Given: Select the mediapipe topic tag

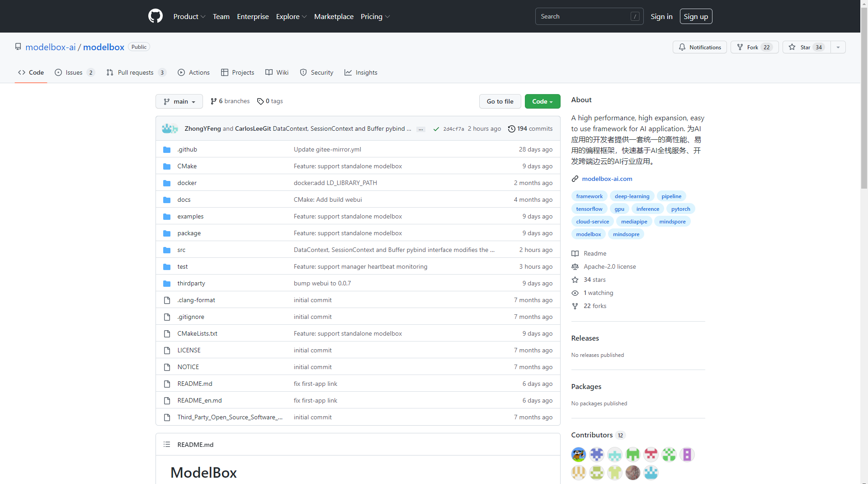Looking at the screenshot, I should (634, 222).
